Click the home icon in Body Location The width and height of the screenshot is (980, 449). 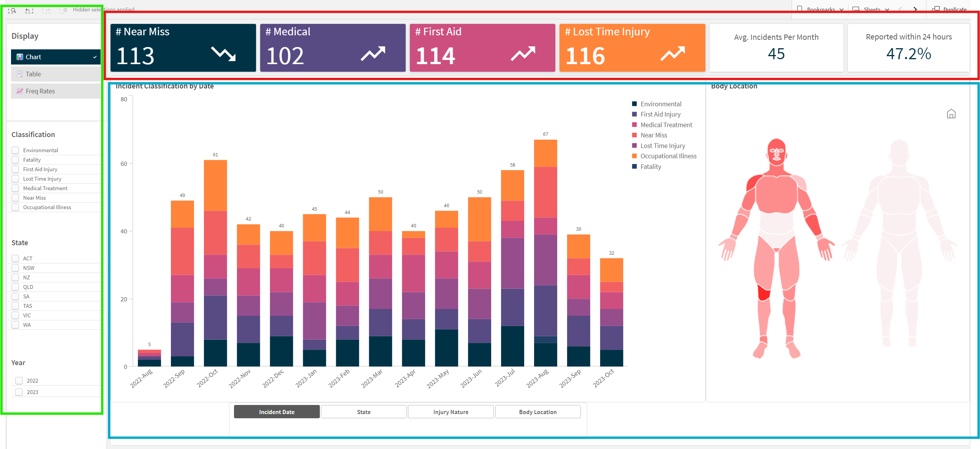point(951,114)
